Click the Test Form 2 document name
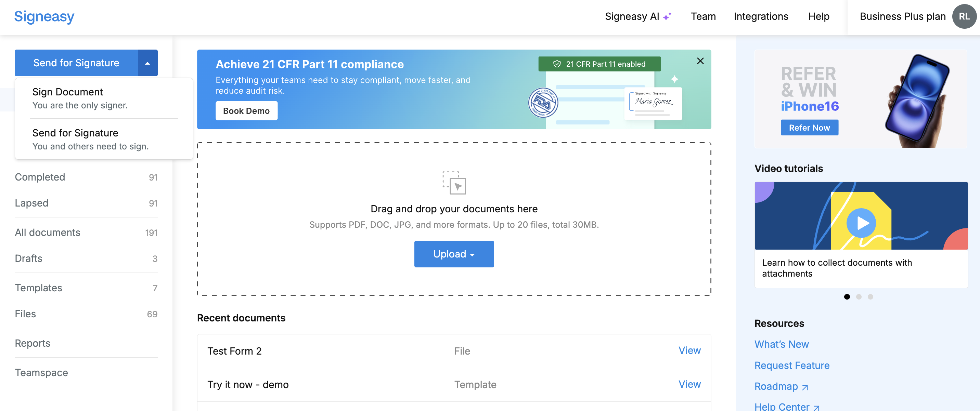This screenshot has height=411, width=980. (234, 351)
